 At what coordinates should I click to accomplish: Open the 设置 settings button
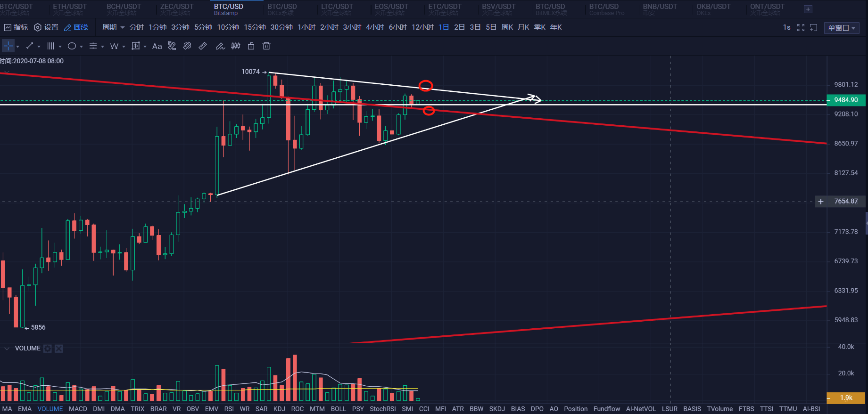(x=46, y=27)
